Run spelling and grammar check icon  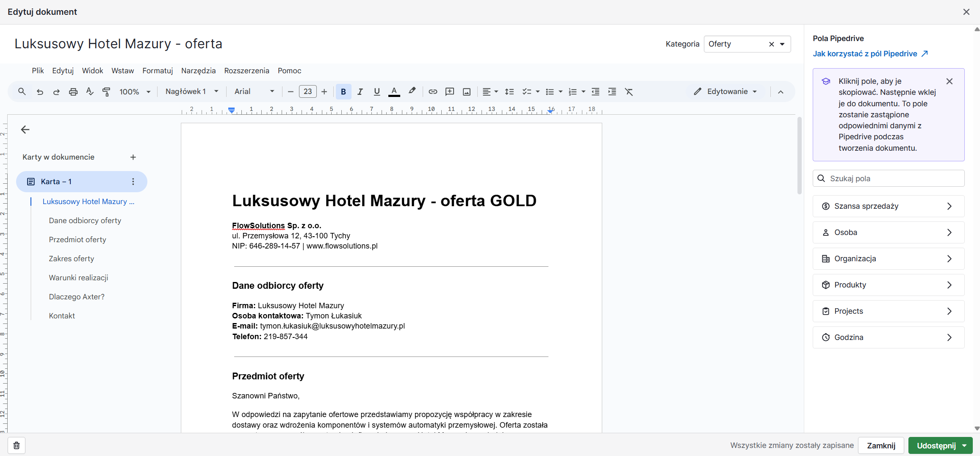click(90, 91)
